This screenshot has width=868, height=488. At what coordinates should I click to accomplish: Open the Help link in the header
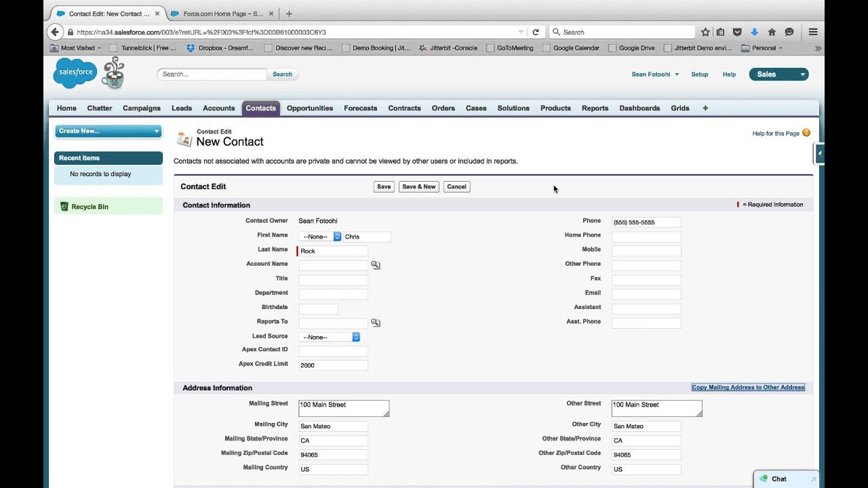729,75
